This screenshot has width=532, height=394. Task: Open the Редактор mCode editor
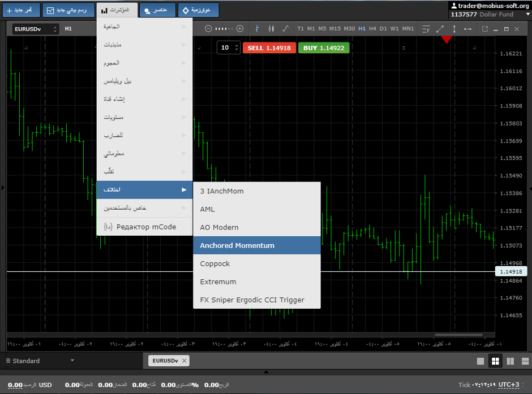[x=144, y=227]
